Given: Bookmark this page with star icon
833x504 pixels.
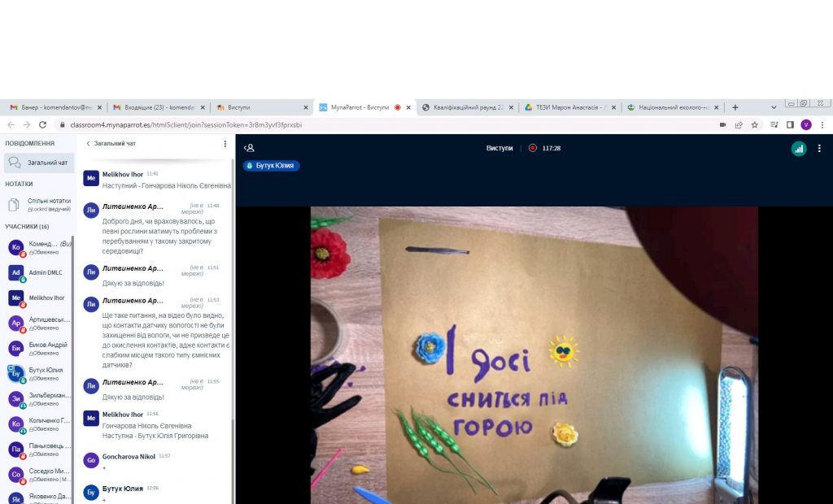Looking at the screenshot, I should [x=754, y=125].
